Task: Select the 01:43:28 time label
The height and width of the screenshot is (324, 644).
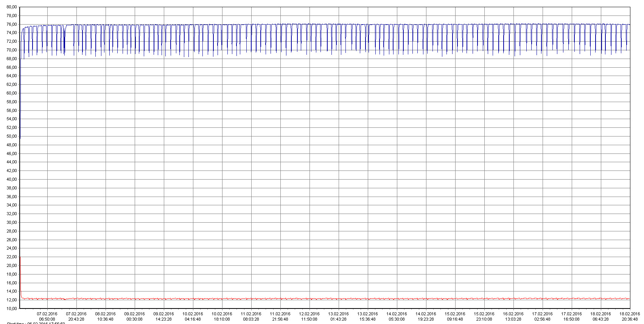Action: pyautogui.click(x=338, y=319)
